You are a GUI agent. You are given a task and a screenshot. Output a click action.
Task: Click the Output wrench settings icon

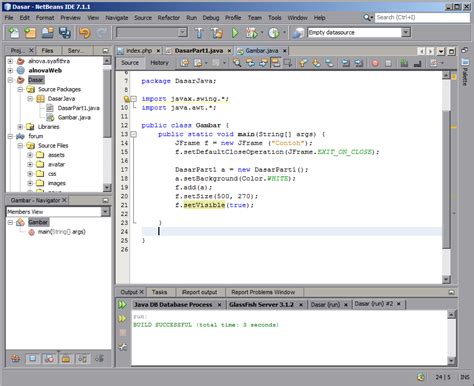tap(123, 347)
